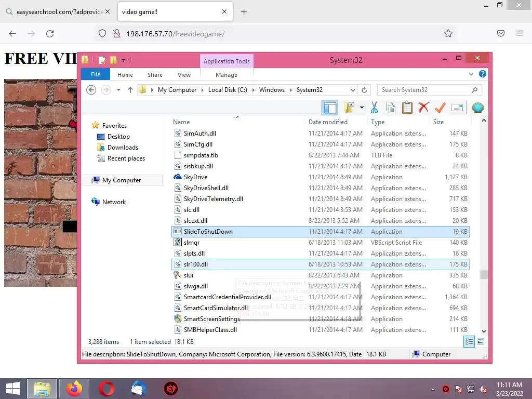Expand the Local Disk (C:) breadcrumb arrow
The height and width of the screenshot is (399, 532).
coord(254,90)
